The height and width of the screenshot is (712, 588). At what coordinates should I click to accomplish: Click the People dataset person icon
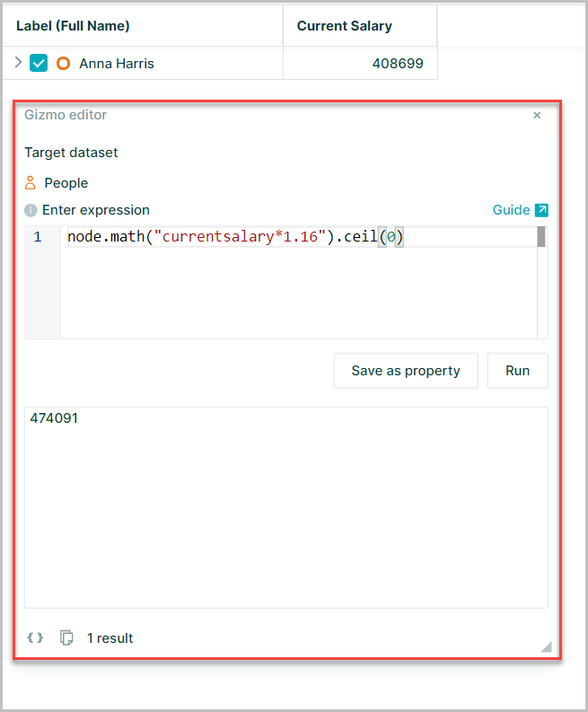(31, 183)
